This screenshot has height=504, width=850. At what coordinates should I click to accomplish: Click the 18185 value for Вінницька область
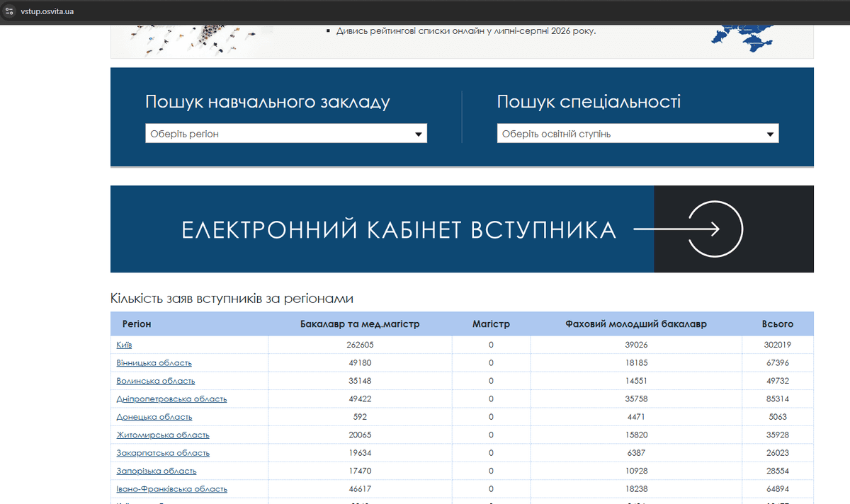point(636,362)
